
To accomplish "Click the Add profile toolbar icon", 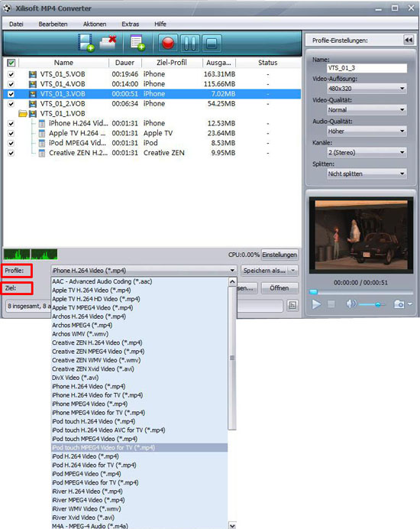I will point(137,43).
